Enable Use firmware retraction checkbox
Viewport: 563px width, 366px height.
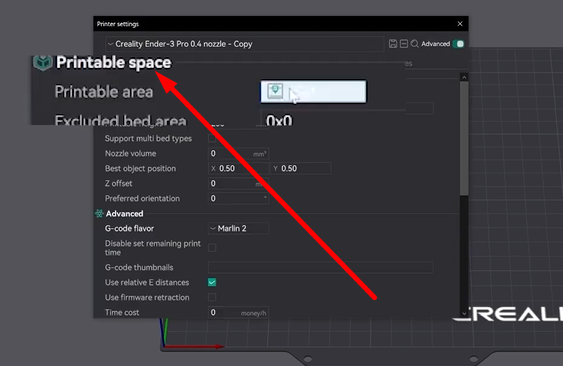click(x=212, y=297)
